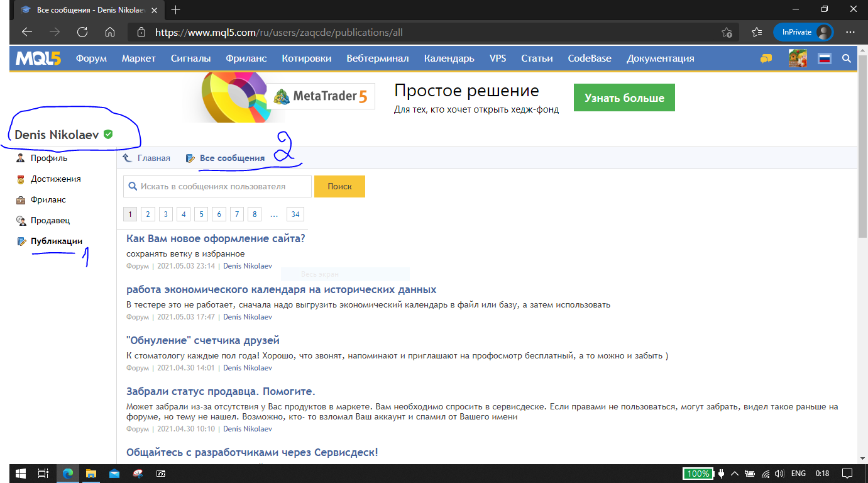The image size is (868, 483).
Task: Open Достижения in the left sidebar
Action: [55, 179]
